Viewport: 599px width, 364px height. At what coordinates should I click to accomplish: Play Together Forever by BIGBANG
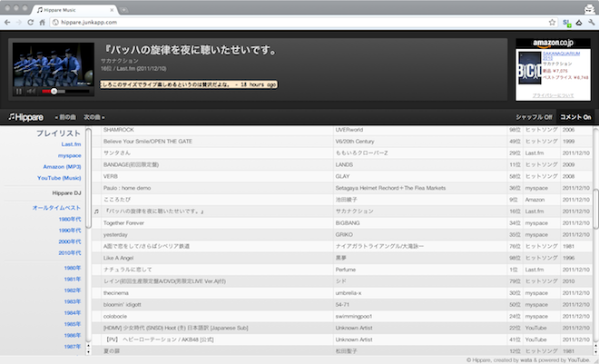342,223
